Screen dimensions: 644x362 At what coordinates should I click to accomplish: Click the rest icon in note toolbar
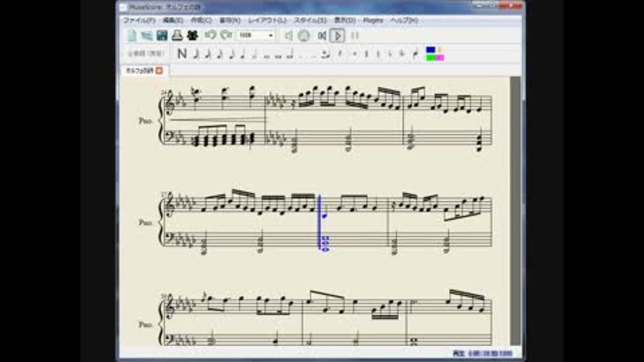340,54
